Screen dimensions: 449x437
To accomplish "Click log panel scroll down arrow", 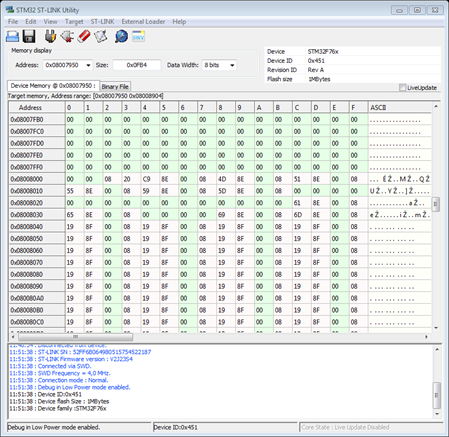I will 437,414.
